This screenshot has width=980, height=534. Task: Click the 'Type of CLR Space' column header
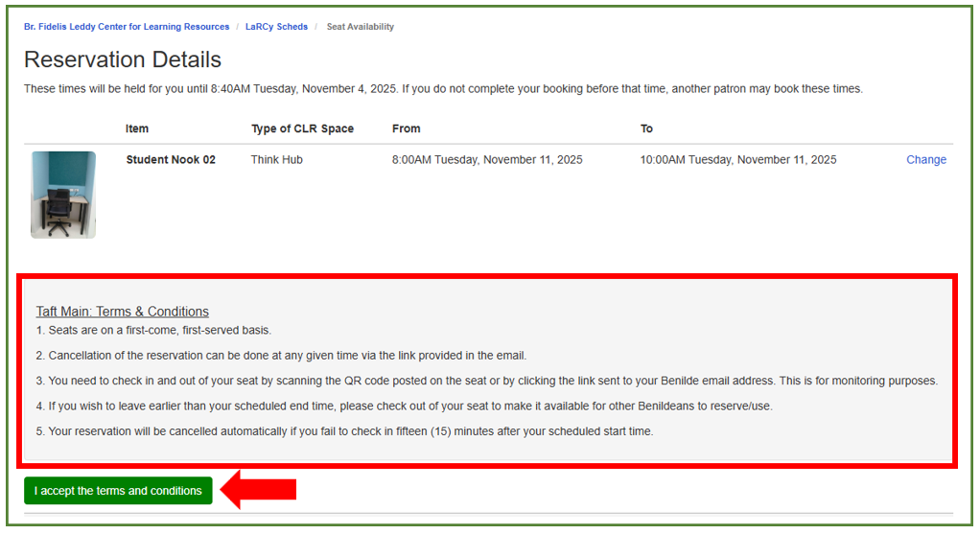(x=302, y=128)
